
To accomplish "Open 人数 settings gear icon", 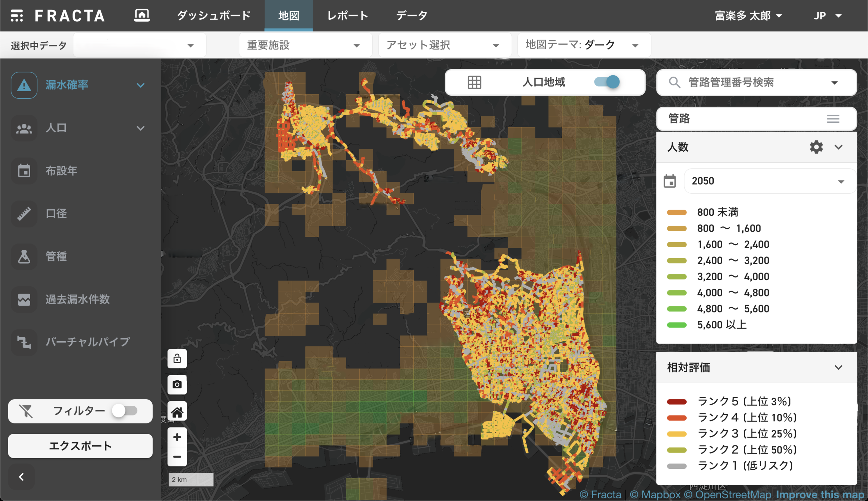I will (816, 147).
